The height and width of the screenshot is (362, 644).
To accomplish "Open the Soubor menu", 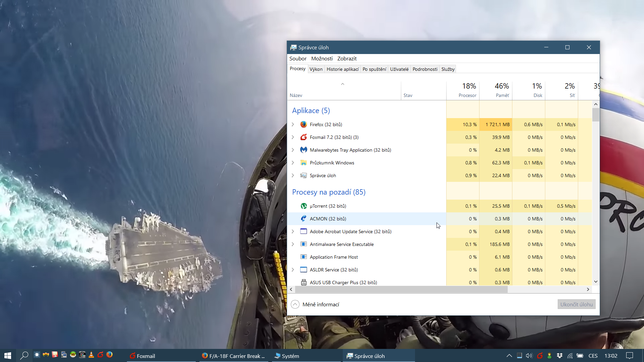I will (298, 58).
